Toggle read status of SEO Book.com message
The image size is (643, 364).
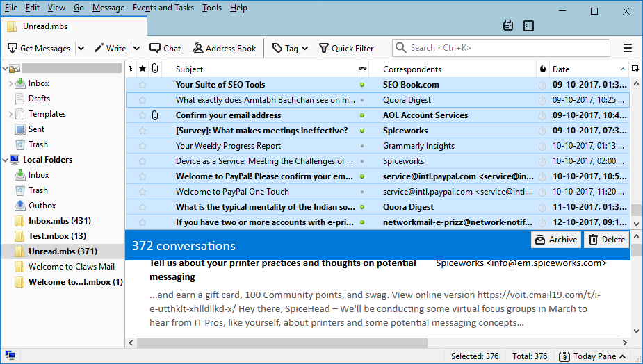tap(362, 85)
